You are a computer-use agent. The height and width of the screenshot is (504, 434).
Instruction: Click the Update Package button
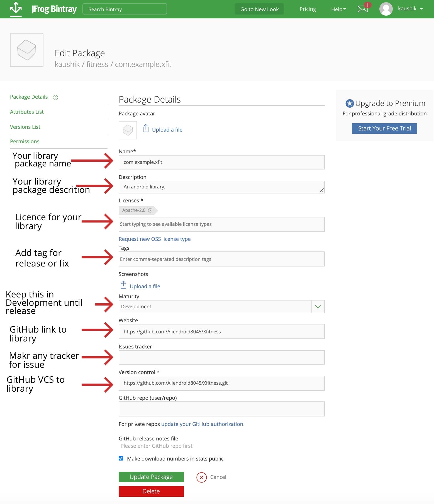coord(151,477)
